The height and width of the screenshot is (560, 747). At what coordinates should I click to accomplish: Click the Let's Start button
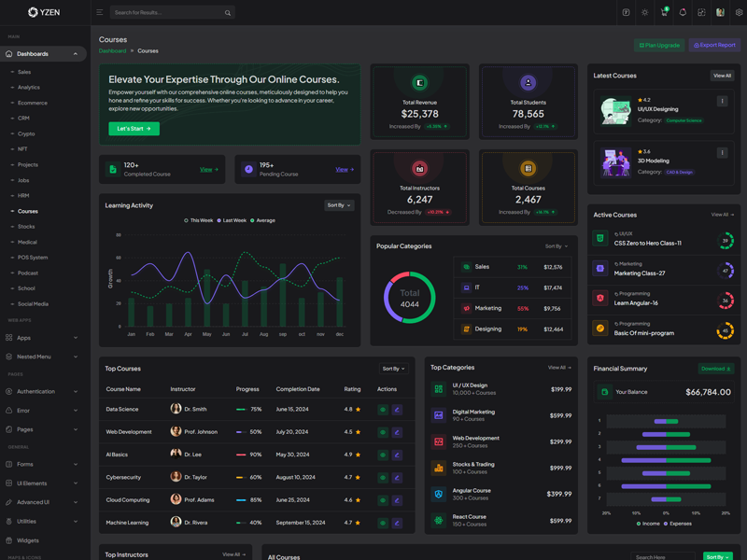[134, 129]
